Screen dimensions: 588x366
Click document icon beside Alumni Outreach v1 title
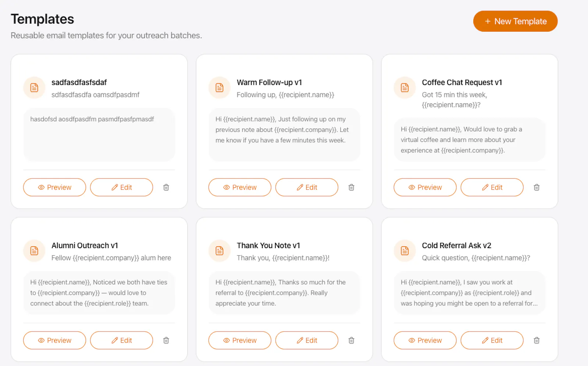[34, 251]
